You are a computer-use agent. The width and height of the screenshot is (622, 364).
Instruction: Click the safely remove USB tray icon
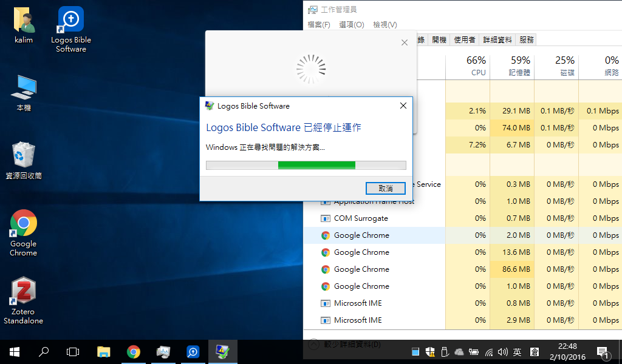[445, 352]
